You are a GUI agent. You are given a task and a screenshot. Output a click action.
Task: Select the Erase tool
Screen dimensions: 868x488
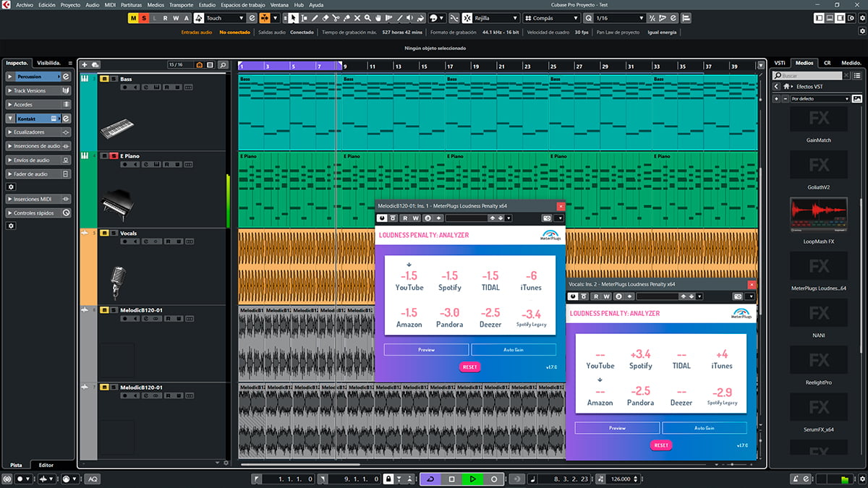[x=325, y=17]
